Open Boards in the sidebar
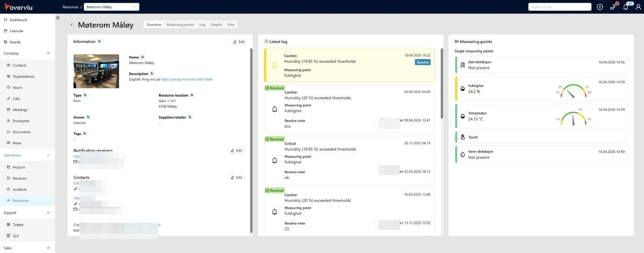644x253 pixels. click(27, 42)
